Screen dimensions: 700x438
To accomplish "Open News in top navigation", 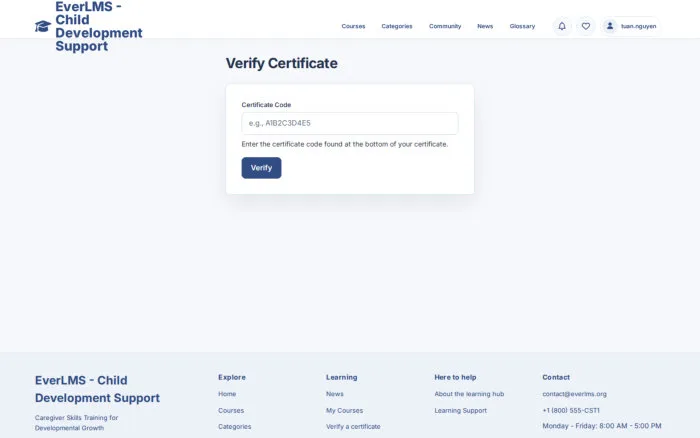I will [x=485, y=26].
